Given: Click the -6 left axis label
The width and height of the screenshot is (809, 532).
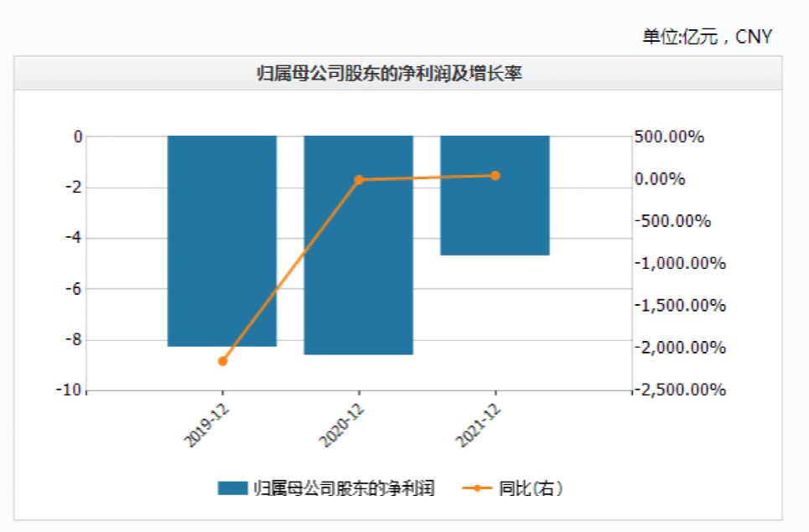Looking at the screenshot, I should coord(75,289).
